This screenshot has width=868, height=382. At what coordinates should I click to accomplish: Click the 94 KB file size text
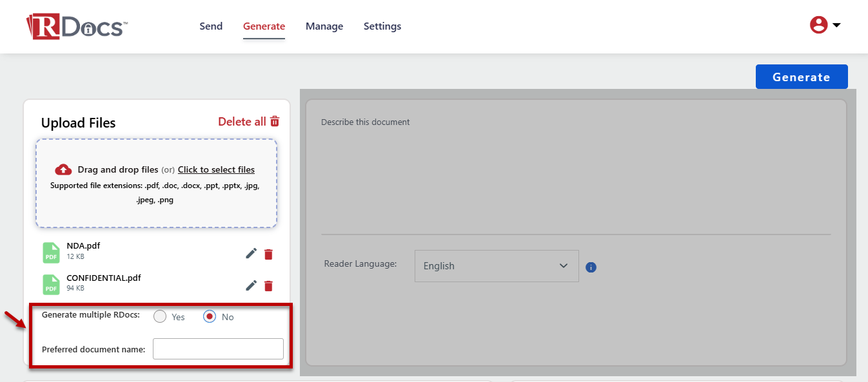(75, 289)
